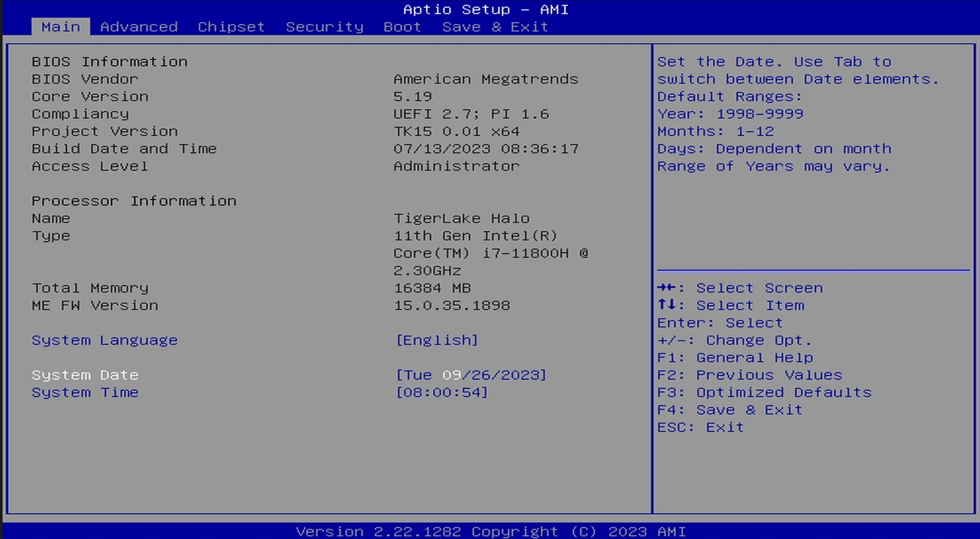Open the Save & Exit tab
Image resolution: width=980 pixels, height=539 pixels.
(x=495, y=27)
